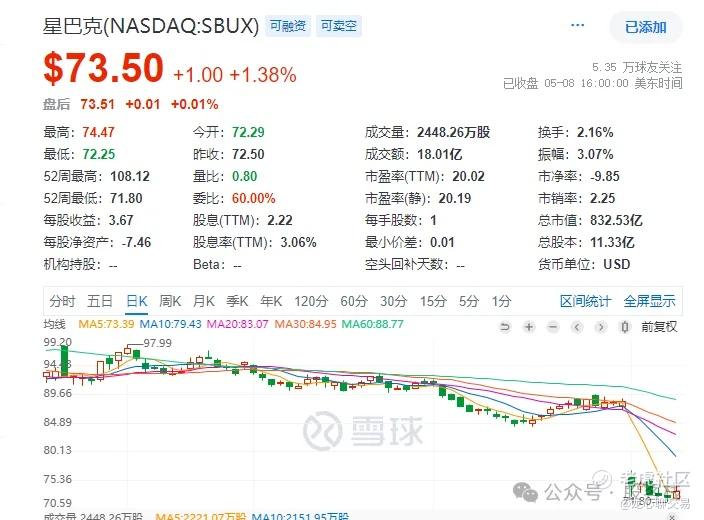
Task: Click the 股息率(TTM) value 3.06%
Action: point(299,242)
